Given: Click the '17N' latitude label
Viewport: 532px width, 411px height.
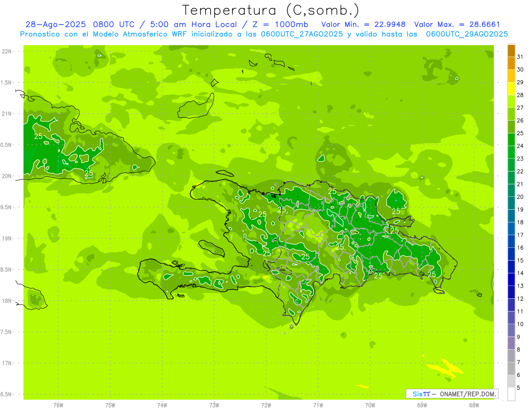Looking at the screenshot, I should (x=7, y=364).
